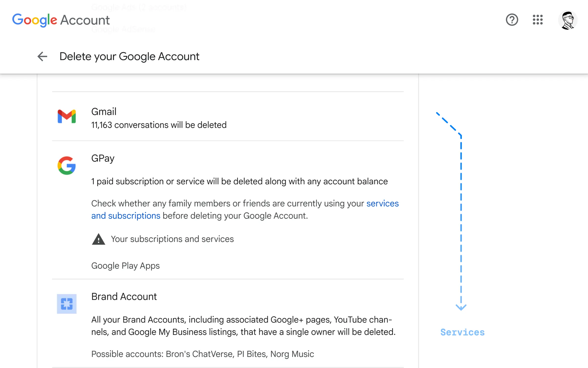Image resolution: width=588 pixels, height=368 pixels.
Task: Click the GPay Google G icon
Action: click(67, 165)
